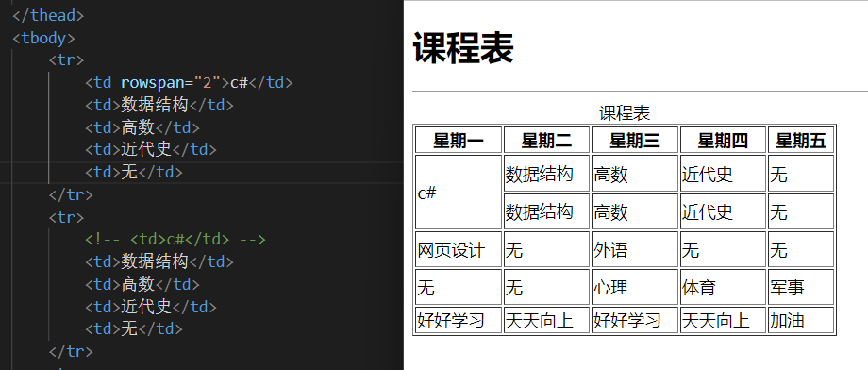The width and height of the screenshot is (868, 370).
Task: Select the 星期一 table header
Action: 459,140
